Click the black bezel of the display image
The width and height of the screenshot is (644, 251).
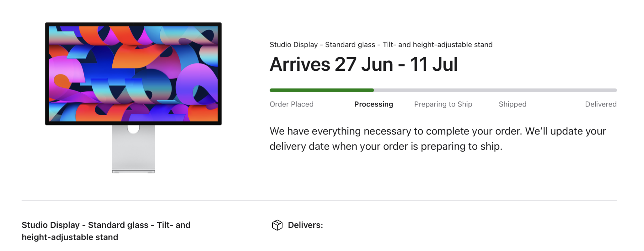pyautogui.click(x=47, y=73)
